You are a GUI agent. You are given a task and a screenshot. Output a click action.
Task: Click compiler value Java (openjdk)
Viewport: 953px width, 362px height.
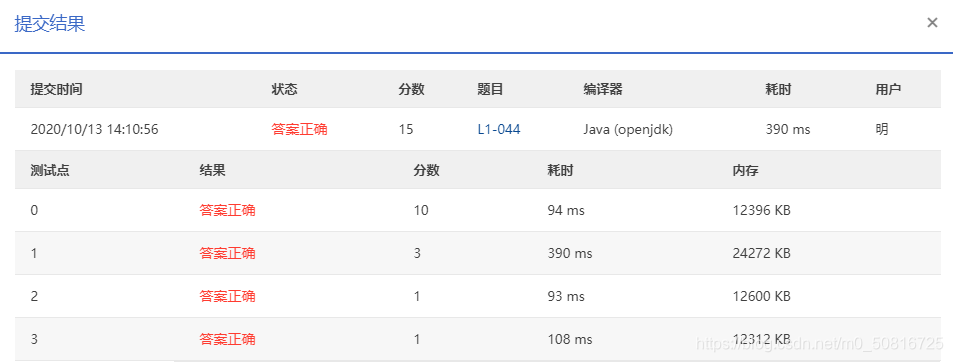coord(628,129)
